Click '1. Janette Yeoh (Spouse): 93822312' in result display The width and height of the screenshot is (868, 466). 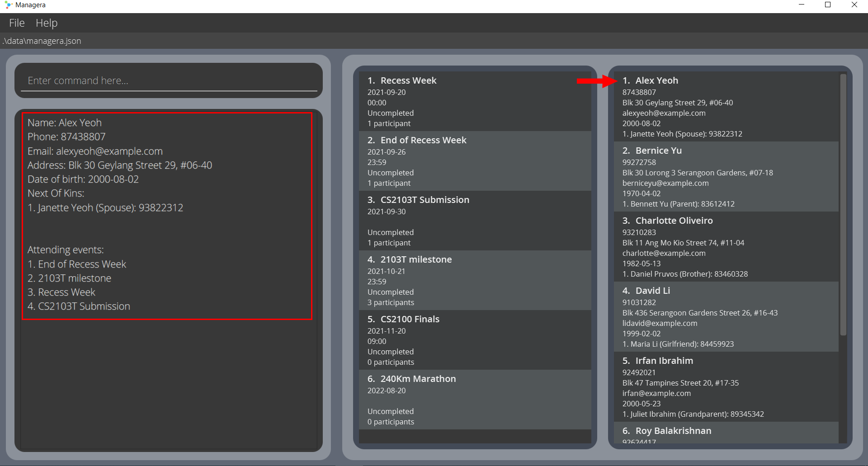[x=105, y=207]
